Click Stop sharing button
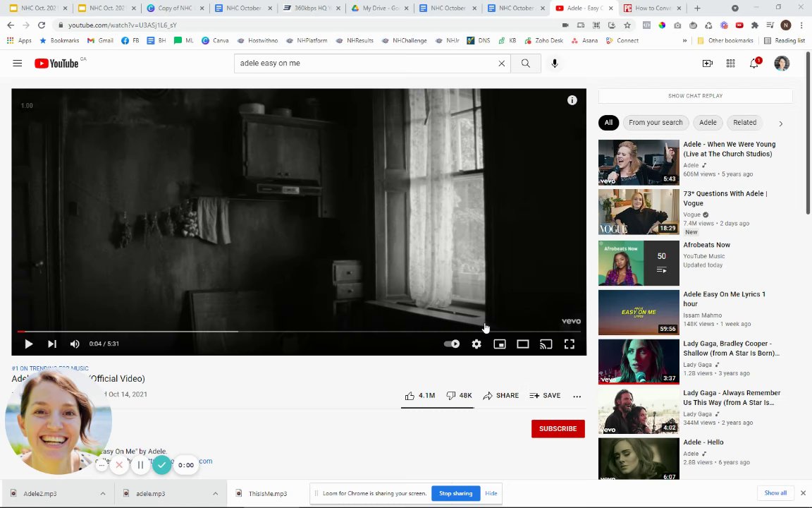The height and width of the screenshot is (508, 812). click(x=456, y=493)
